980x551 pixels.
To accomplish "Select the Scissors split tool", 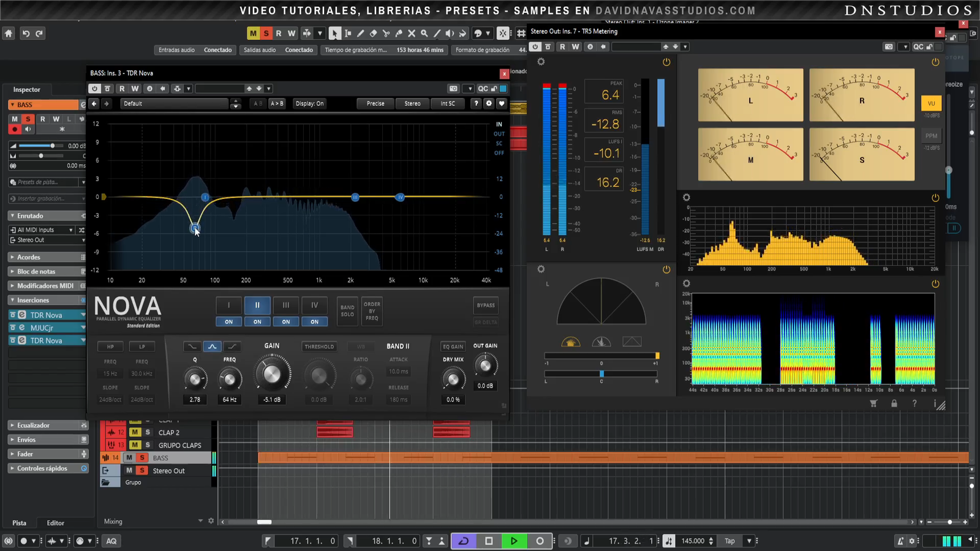I will pos(386,34).
